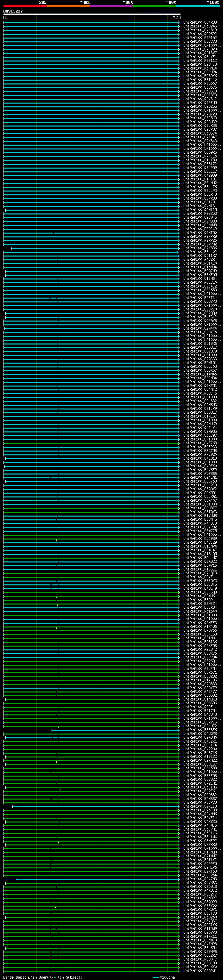The height and width of the screenshot is (980, 223).
Task: Click the red ~20% identity legend segment
Action: [25, 6]
